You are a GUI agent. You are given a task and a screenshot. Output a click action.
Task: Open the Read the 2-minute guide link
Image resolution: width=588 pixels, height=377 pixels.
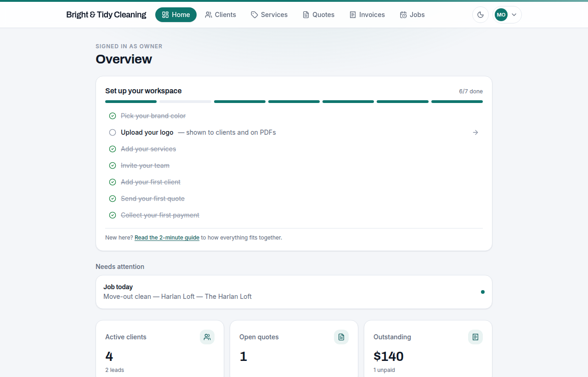167,238
